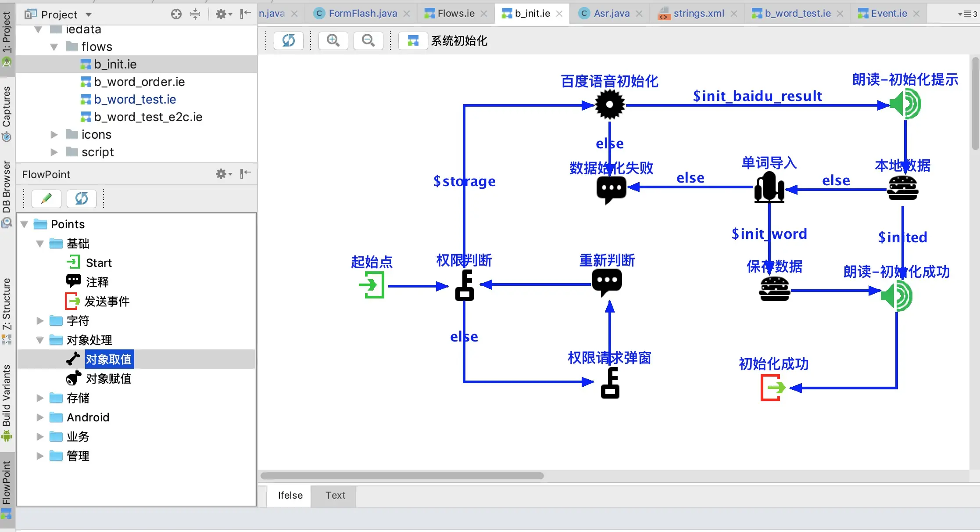
Task: Open the Project view dropdown
Action: [x=89, y=14]
